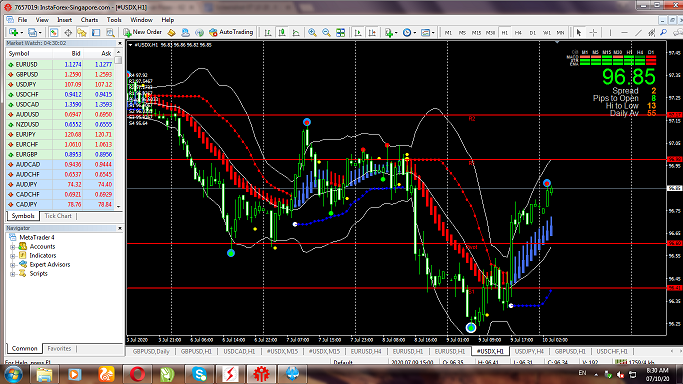Tile windows with the grid icon

coord(341,32)
